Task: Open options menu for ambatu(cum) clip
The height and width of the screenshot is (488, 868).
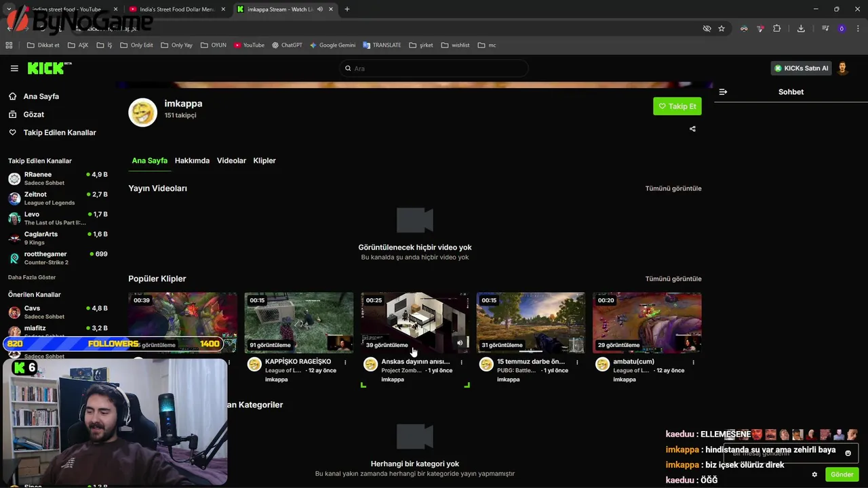Action: (x=693, y=363)
